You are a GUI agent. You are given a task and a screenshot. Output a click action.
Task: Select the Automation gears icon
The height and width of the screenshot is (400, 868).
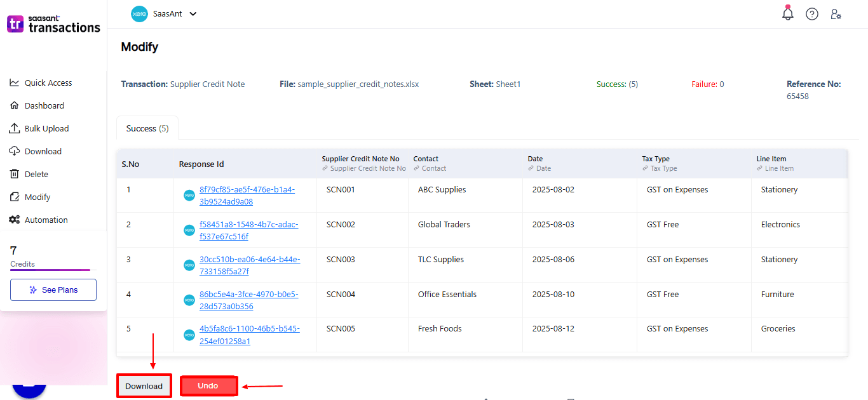pyautogui.click(x=14, y=219)
